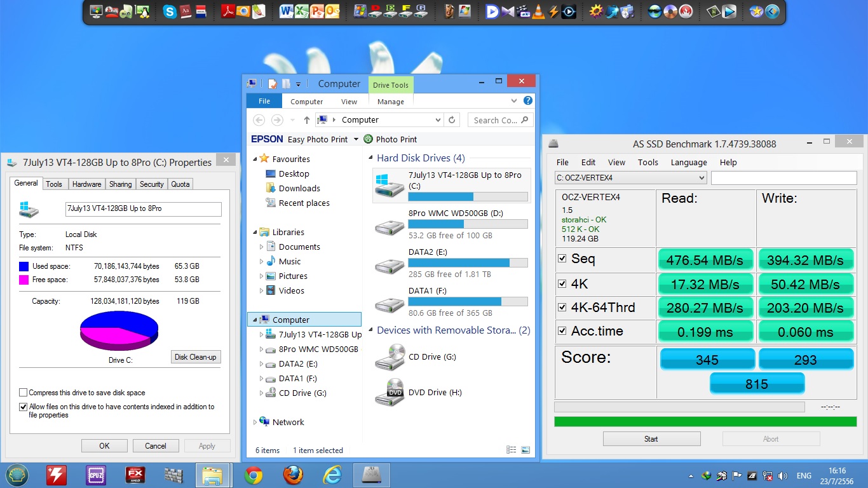Image resolution: width=868 pixels, height=488 pixels.
Task: Select 8Pro WMC WD500GB (D:) drive
Action: click(x=451, y=224)
